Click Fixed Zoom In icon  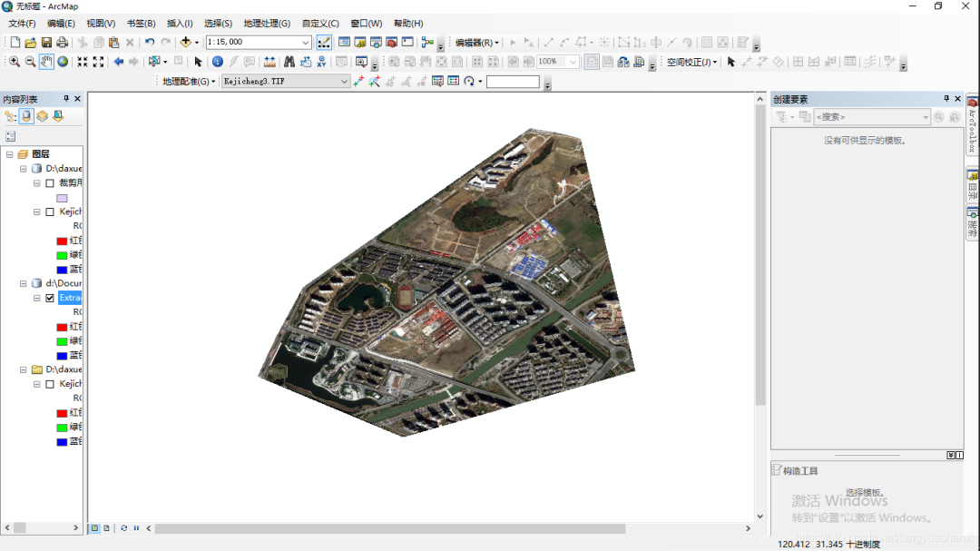pos(83,62)
